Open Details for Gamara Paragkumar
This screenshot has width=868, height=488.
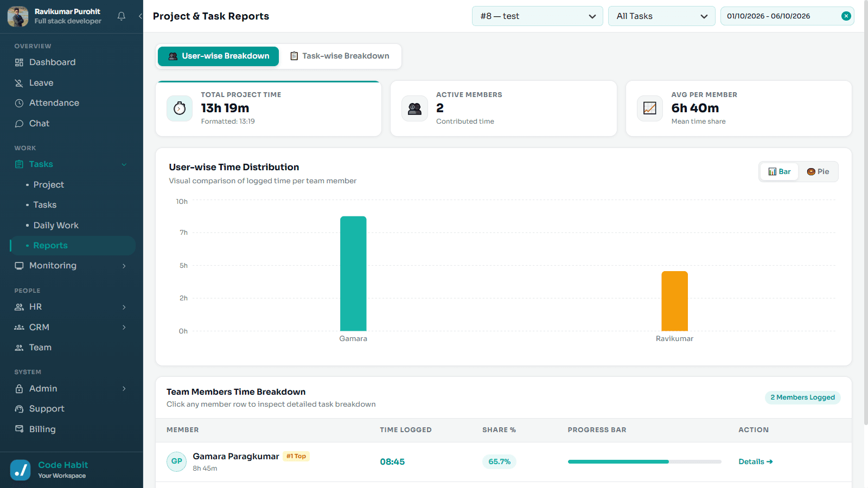point(756,462)
